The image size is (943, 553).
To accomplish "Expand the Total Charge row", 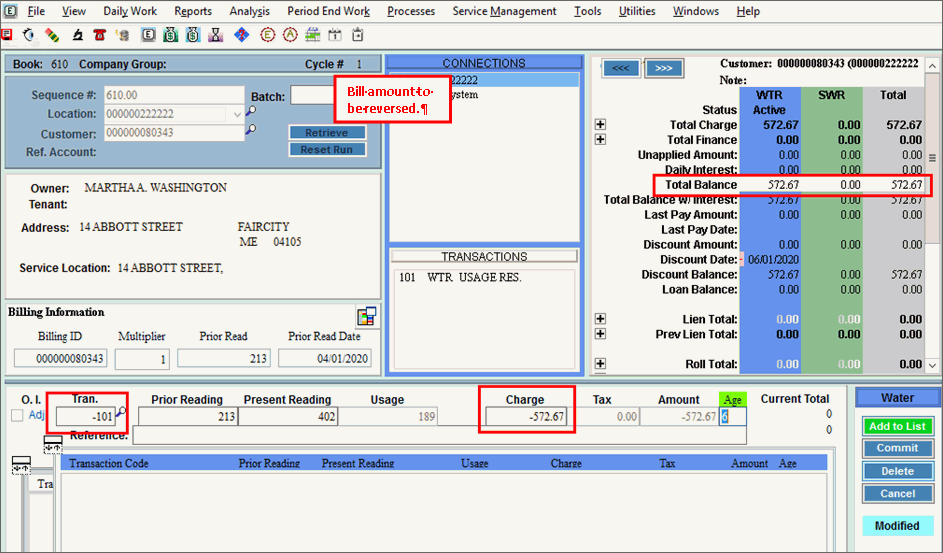I will pyautogui.click(x=600, y=125).
